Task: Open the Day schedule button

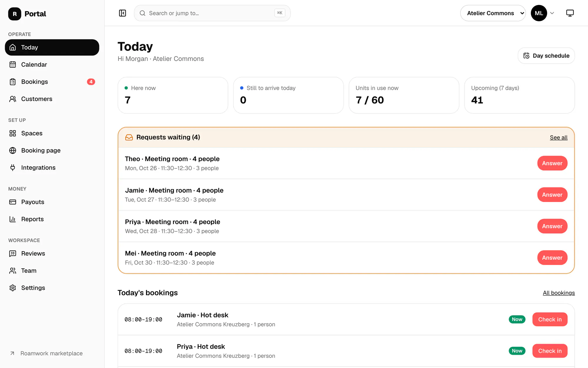Action: pyautogui.click(x=546, y=56)
